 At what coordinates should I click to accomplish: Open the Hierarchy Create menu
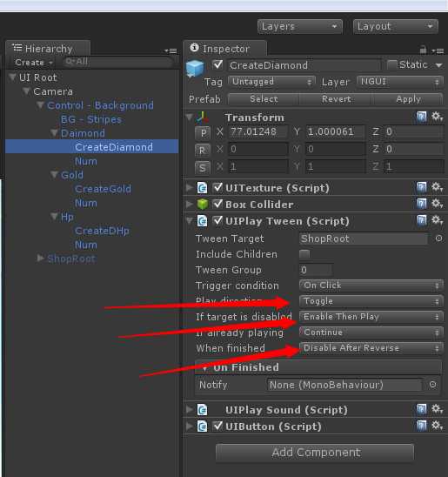tap(33, 63)
